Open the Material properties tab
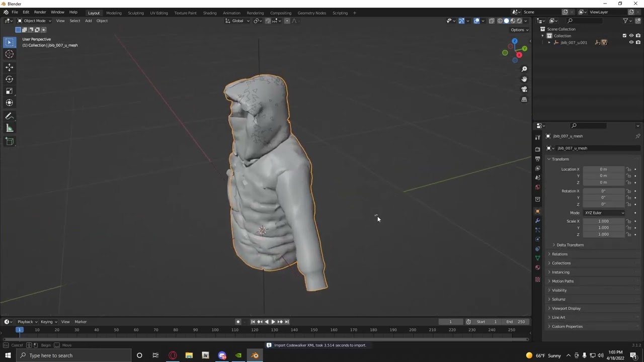 537,267
